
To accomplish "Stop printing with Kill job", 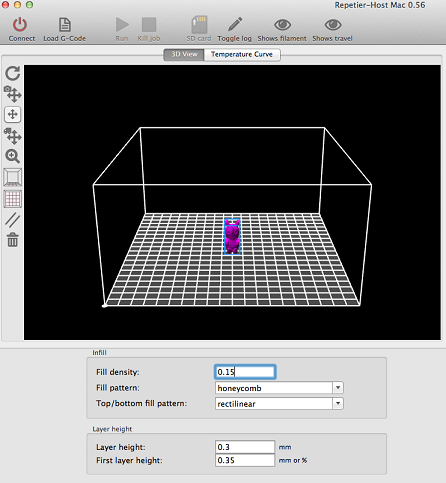I will click(149, 25).
